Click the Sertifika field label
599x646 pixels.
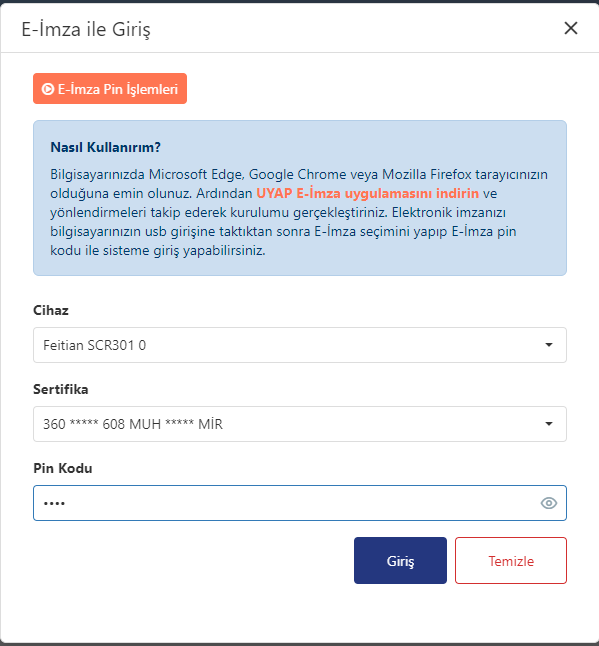pyautogui.click(x=61, y=389)
